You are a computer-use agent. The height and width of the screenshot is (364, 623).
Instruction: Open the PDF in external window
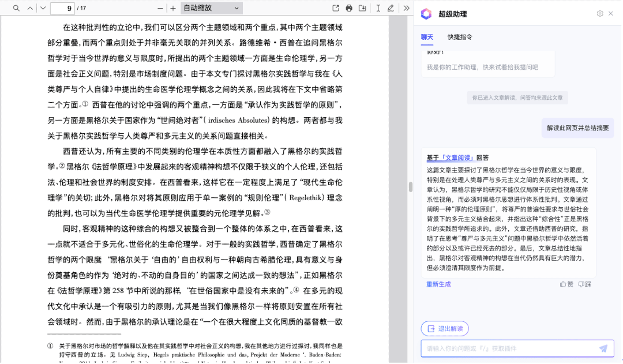(336, 8)
